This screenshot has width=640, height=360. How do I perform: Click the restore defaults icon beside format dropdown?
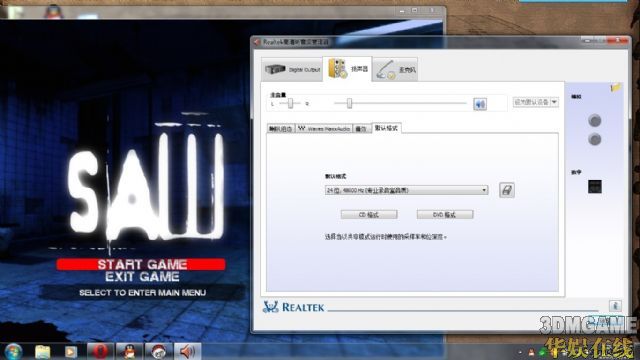pyautogui.click(x=507, y=190)
